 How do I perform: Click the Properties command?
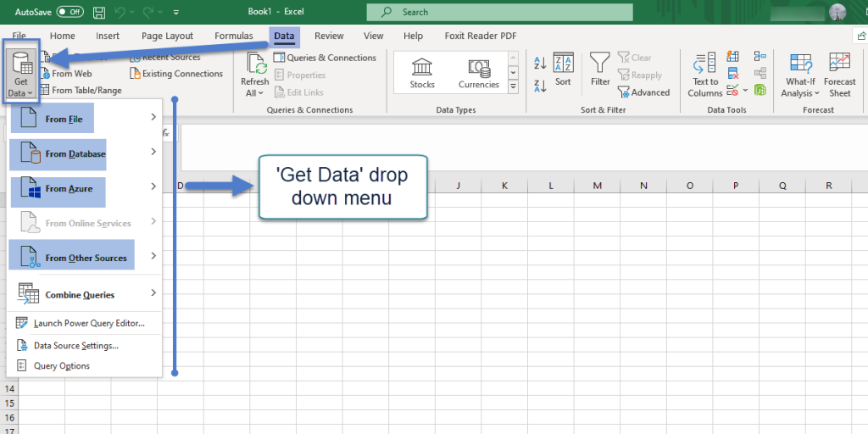[x=299, y=75]
